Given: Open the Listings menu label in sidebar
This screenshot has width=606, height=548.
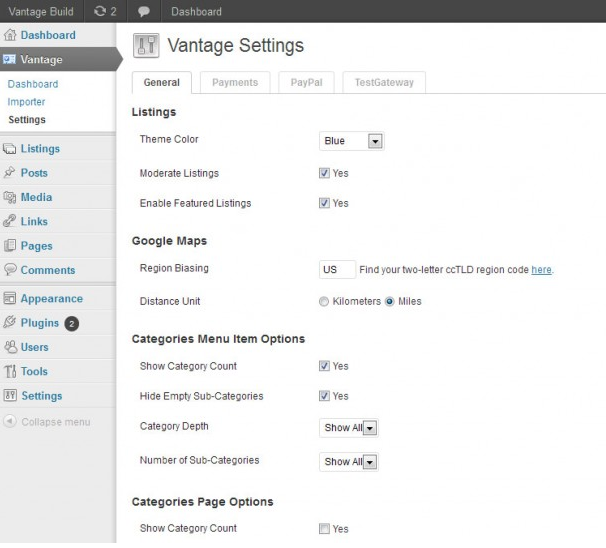Looking at the screenshot, I should [40, 149].
